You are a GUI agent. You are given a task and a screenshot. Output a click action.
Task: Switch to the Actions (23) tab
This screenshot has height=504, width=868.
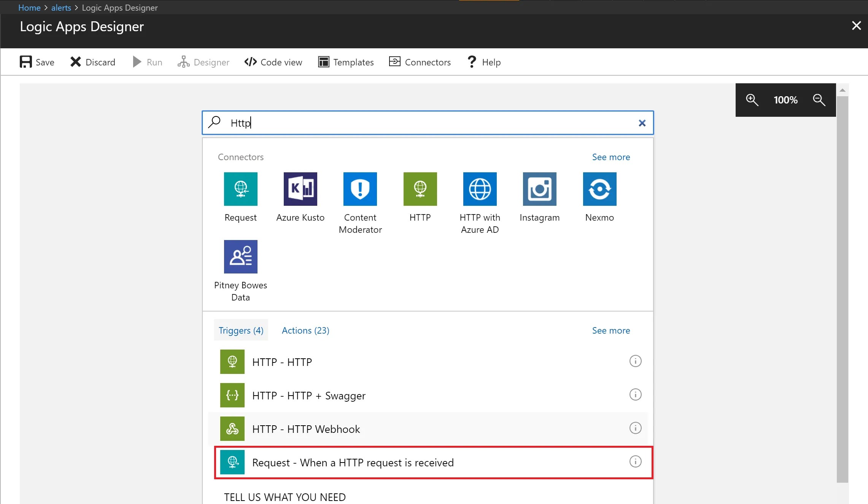click(x=305, y=330)
